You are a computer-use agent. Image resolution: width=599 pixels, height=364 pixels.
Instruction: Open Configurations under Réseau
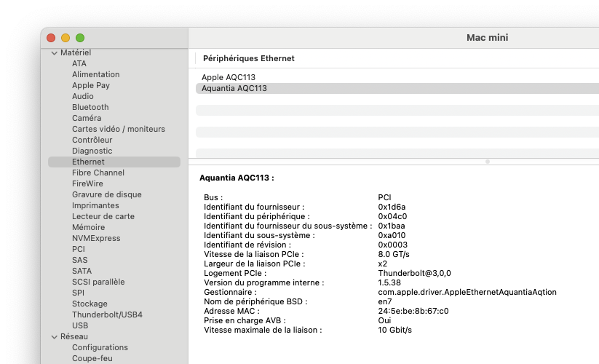click(100, 347)
